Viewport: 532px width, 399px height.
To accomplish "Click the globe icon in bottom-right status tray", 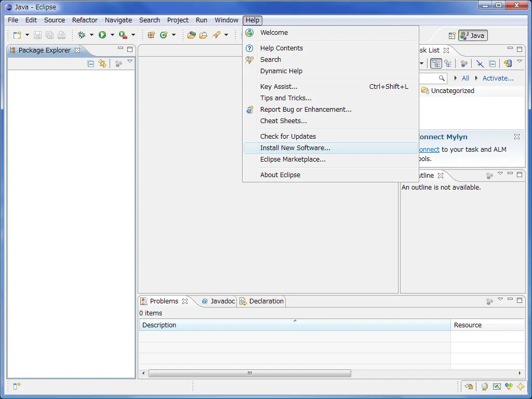I will tap(485, 386).
